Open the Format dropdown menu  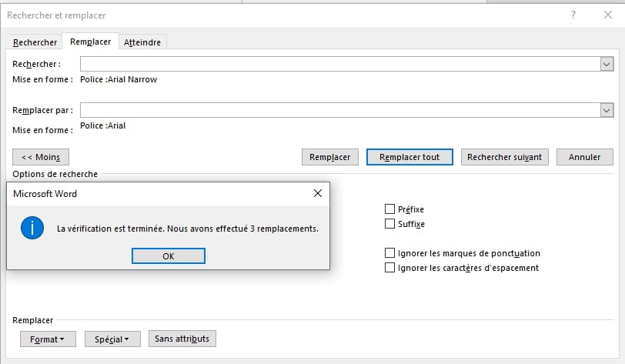coord(47,339)
